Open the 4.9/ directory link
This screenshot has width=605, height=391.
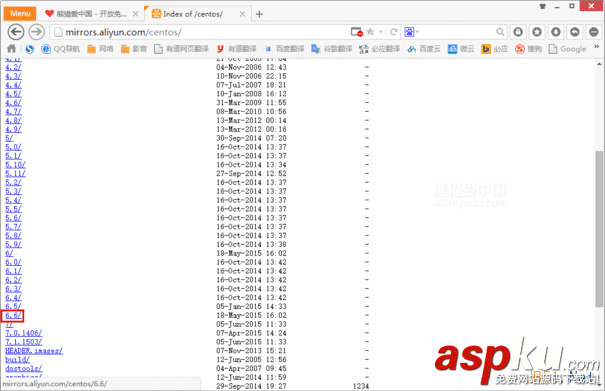pyautogui.click(x=13, y=129)
